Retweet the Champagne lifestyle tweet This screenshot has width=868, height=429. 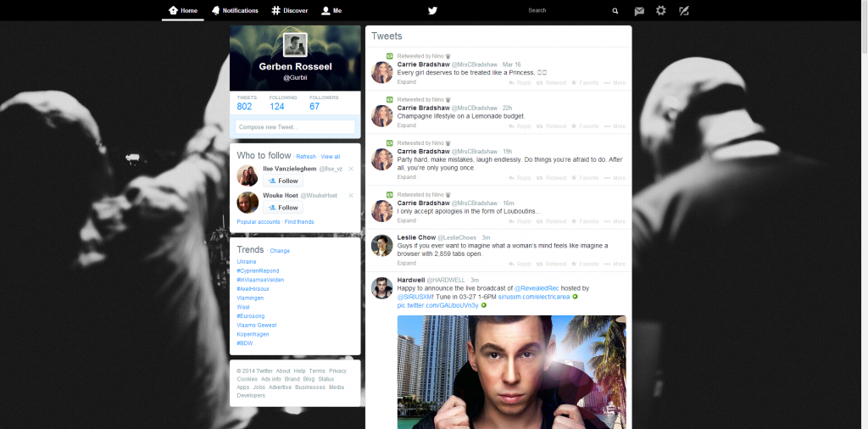[551, 126]
